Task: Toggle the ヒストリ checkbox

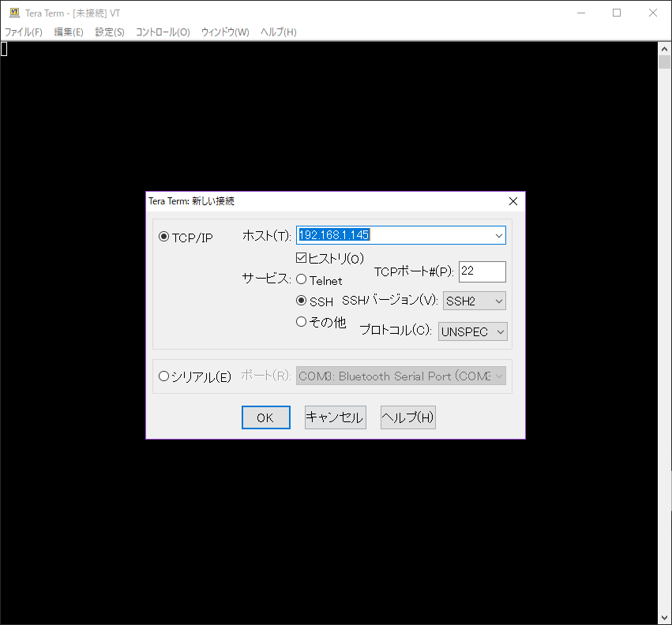Action: tap(301, 256)
